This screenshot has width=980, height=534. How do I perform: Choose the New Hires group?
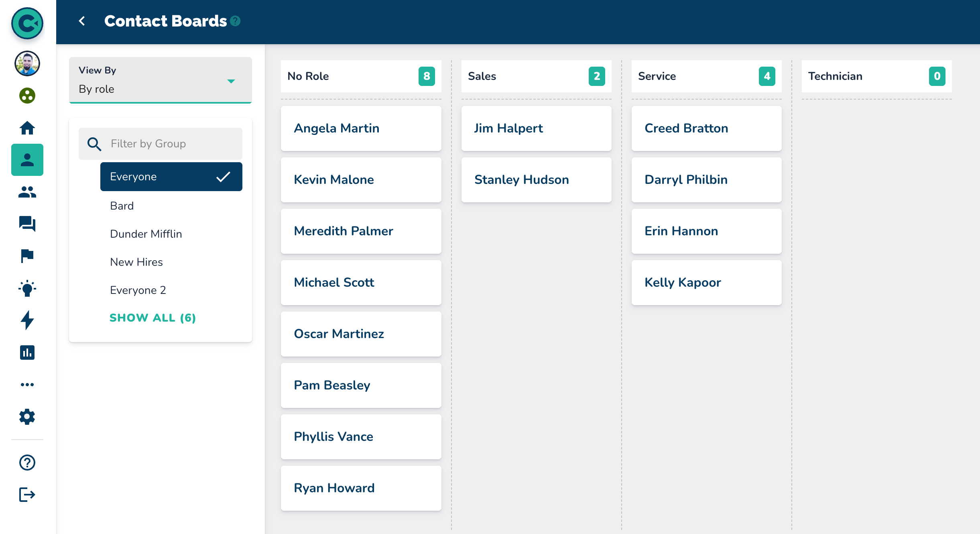click(136, 262)
